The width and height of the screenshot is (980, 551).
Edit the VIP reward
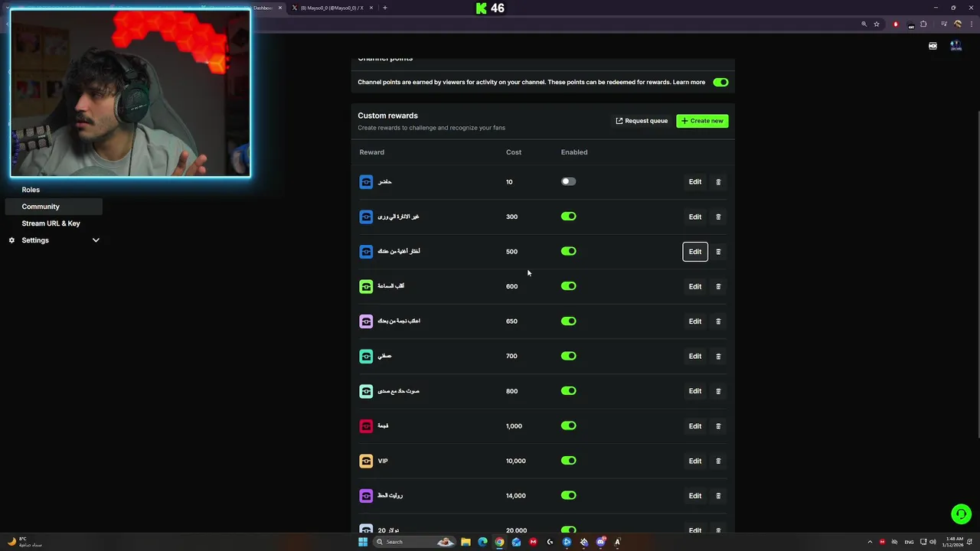tap(695, 461)
